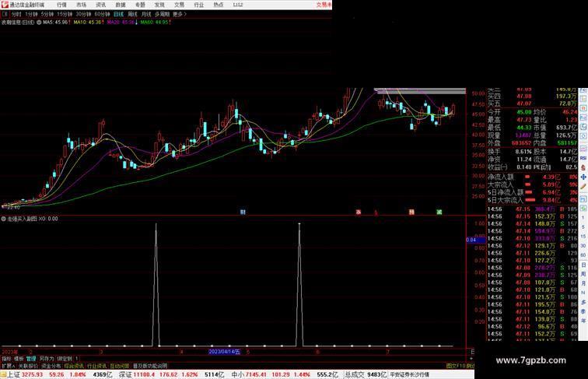Select the 日线 daily period tab
This screenshot has height=379, width=588.
pos(118,14)
